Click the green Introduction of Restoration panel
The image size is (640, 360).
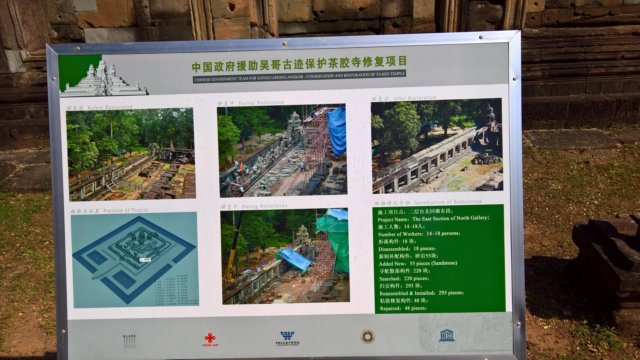point(440,259)
